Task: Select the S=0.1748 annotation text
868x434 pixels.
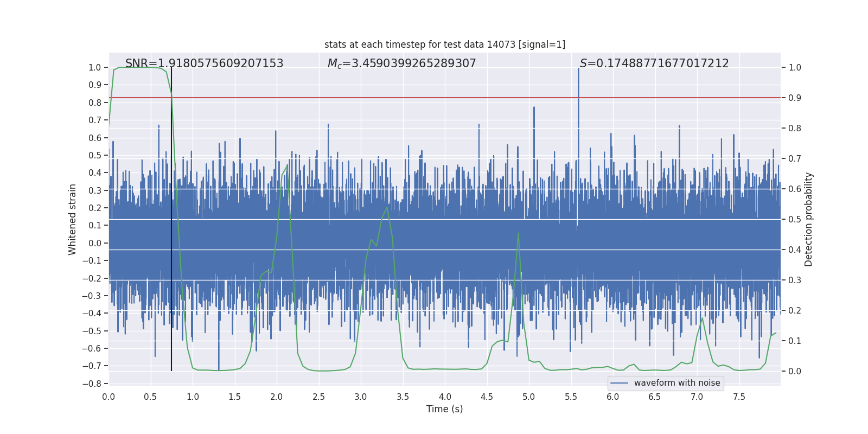Action: (654, 63)
